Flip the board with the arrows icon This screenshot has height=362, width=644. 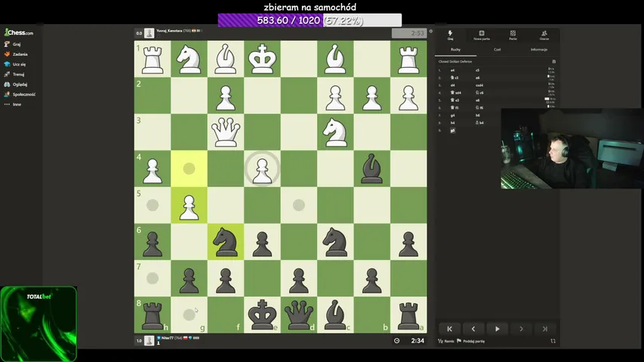(553, 341)
